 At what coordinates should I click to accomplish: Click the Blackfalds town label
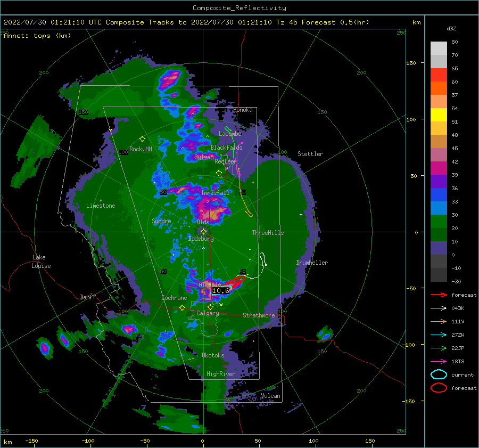(x=226, y=148)
